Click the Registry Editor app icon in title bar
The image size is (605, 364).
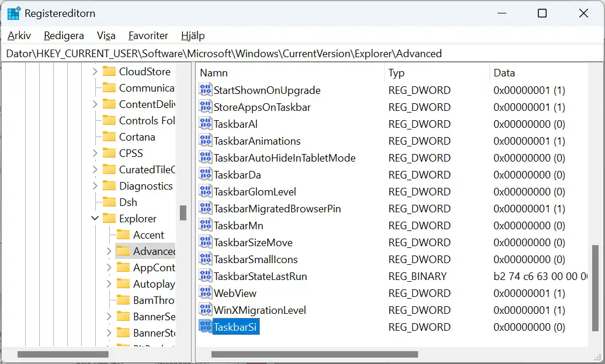[x=14, y=13]
